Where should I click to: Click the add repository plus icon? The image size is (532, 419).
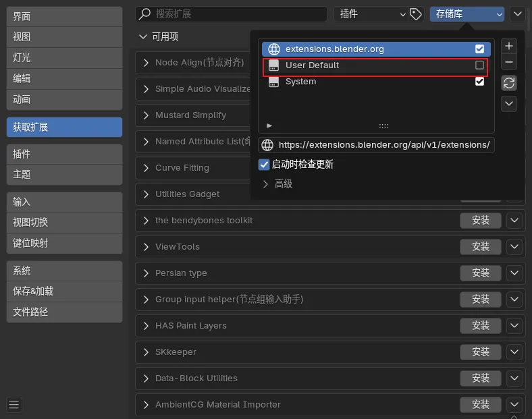coord(509,47)
